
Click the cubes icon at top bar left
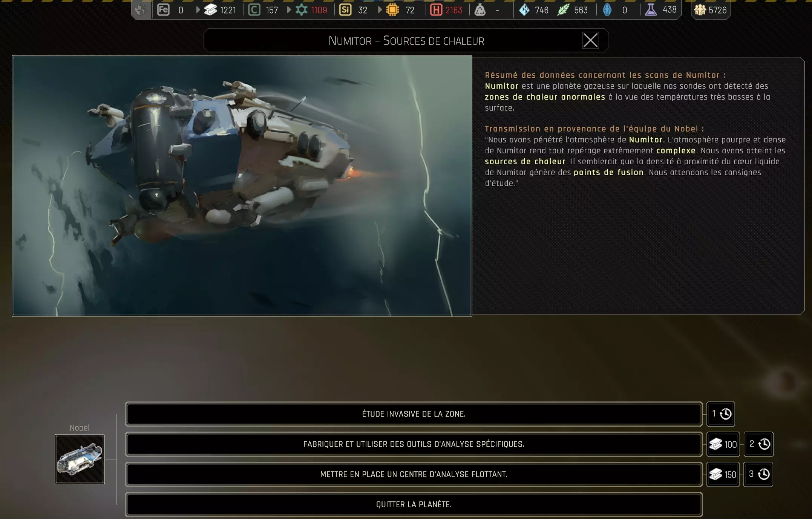coord(141,10)
